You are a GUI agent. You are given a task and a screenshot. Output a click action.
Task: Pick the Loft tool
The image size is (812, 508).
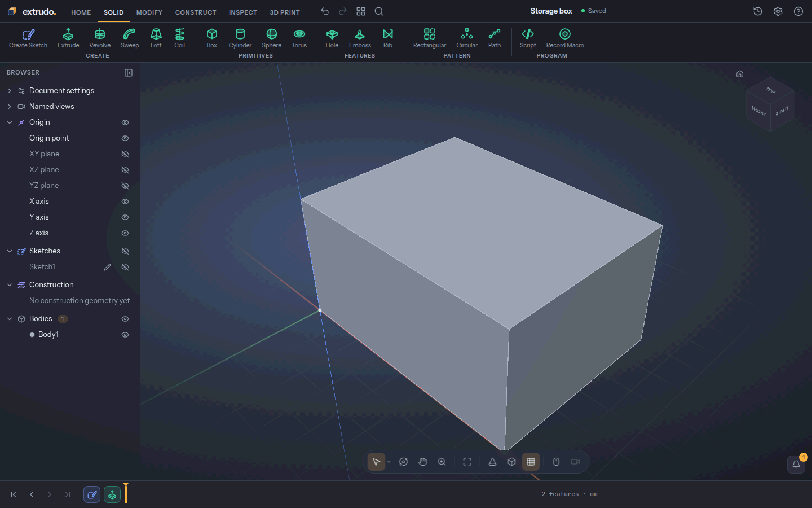pos(156,38)
